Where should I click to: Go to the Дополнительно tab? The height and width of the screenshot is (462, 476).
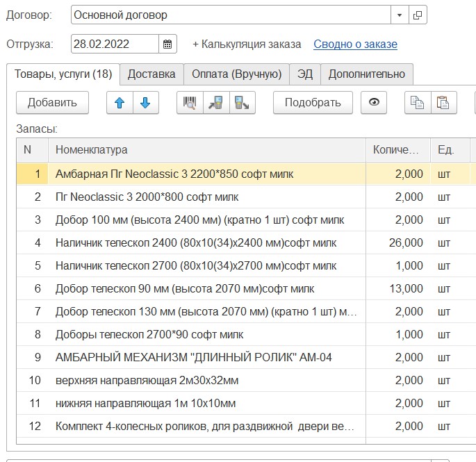366,74
